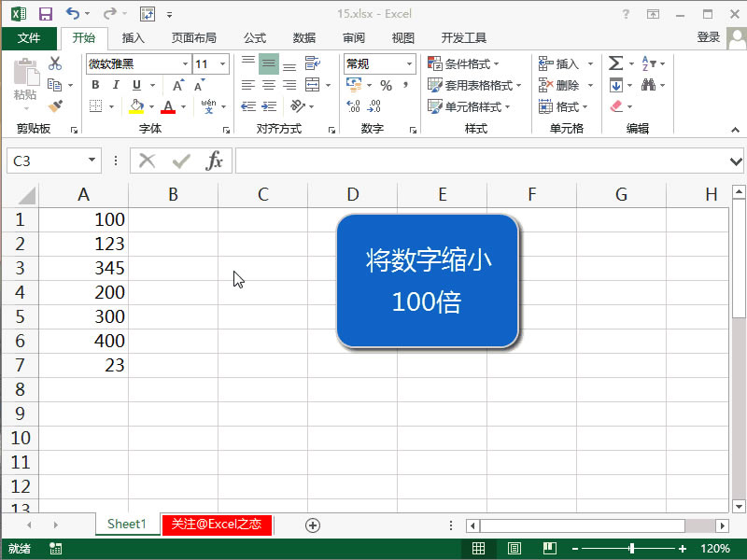Open the 常规 number format dropdown
The width and height of the screenshot is (747, 560).
click(408, 63)
